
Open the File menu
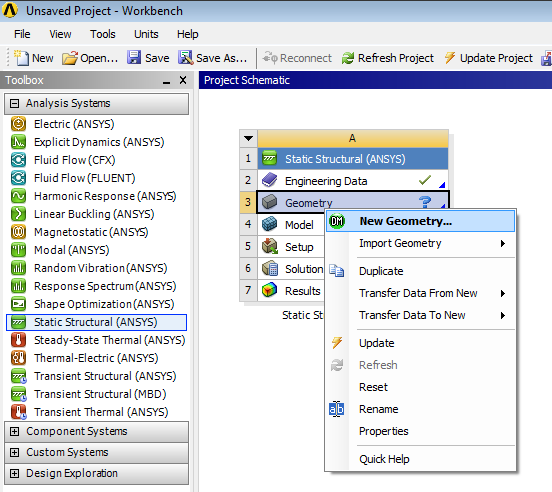coord(22,34)
